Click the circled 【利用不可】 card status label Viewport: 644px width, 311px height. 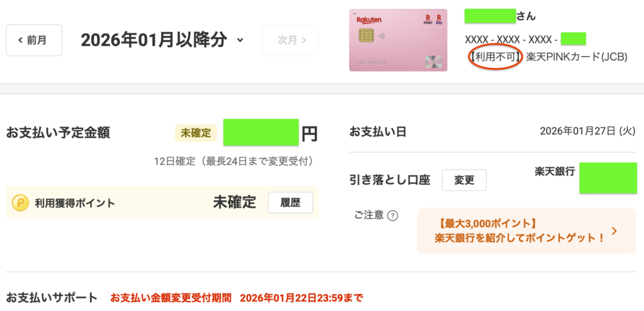[496, 57]
